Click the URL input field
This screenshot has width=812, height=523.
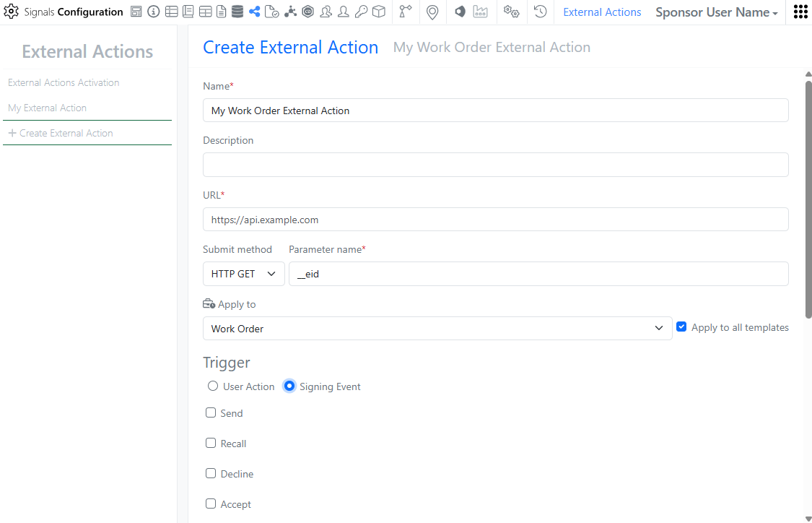tap(496, 220)
